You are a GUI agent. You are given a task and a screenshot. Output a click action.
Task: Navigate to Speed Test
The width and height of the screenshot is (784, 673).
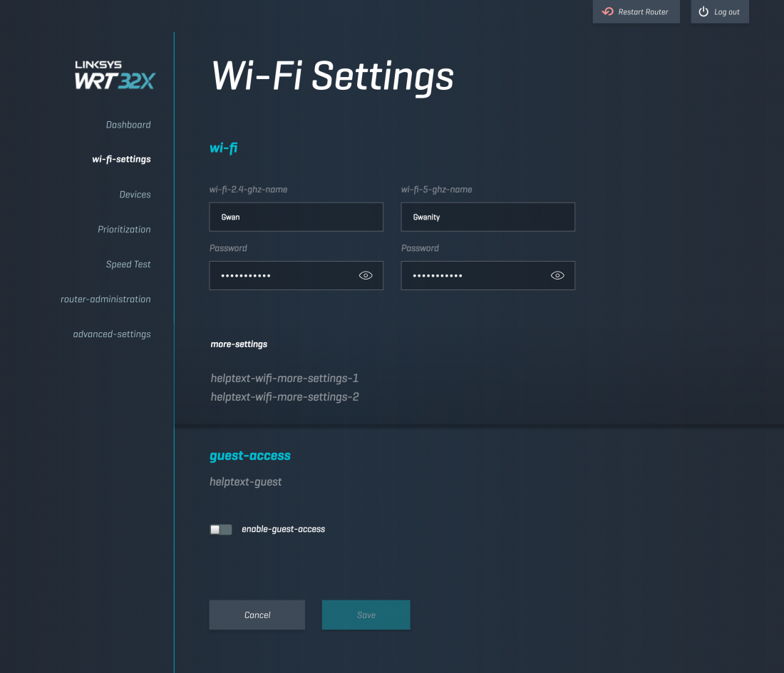(x=128, y=264)
